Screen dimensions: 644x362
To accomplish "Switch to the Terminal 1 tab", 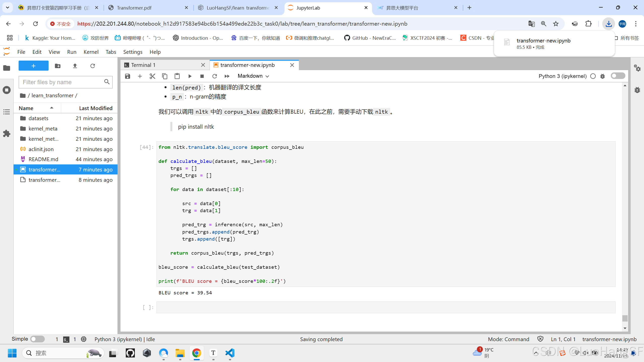I will tap(143, 65).
